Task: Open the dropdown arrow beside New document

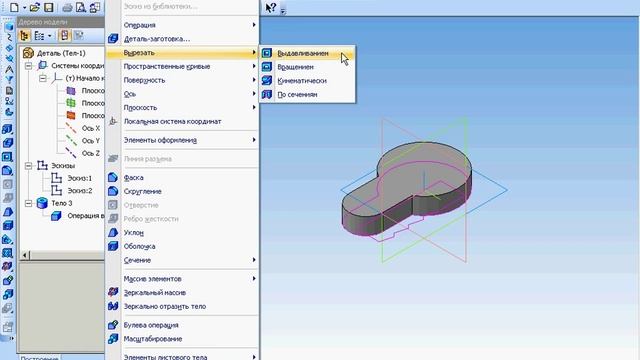Action: [x=24, y=8]
